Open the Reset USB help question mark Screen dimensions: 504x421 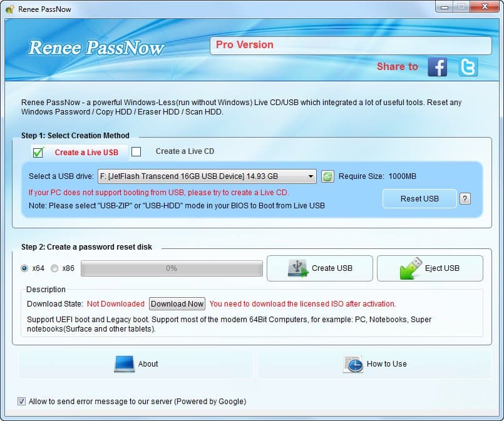465,199
